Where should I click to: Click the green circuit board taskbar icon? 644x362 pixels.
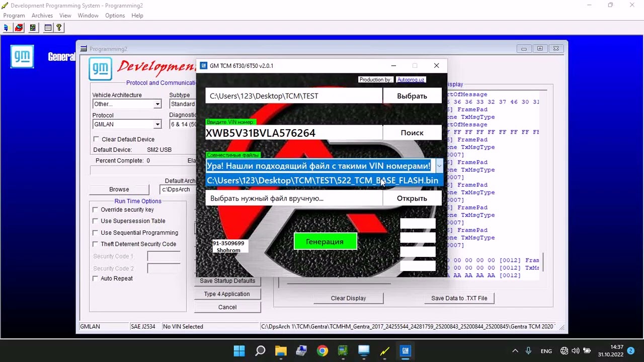coord(343,351)
